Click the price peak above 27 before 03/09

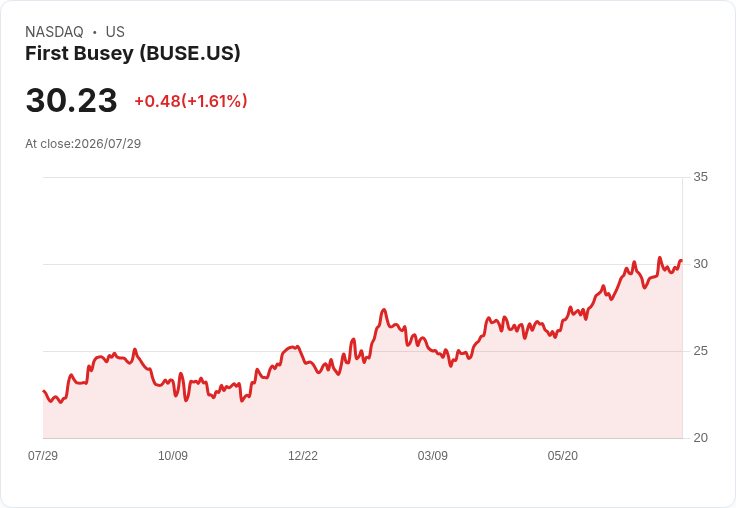click(x=384, y=309)
